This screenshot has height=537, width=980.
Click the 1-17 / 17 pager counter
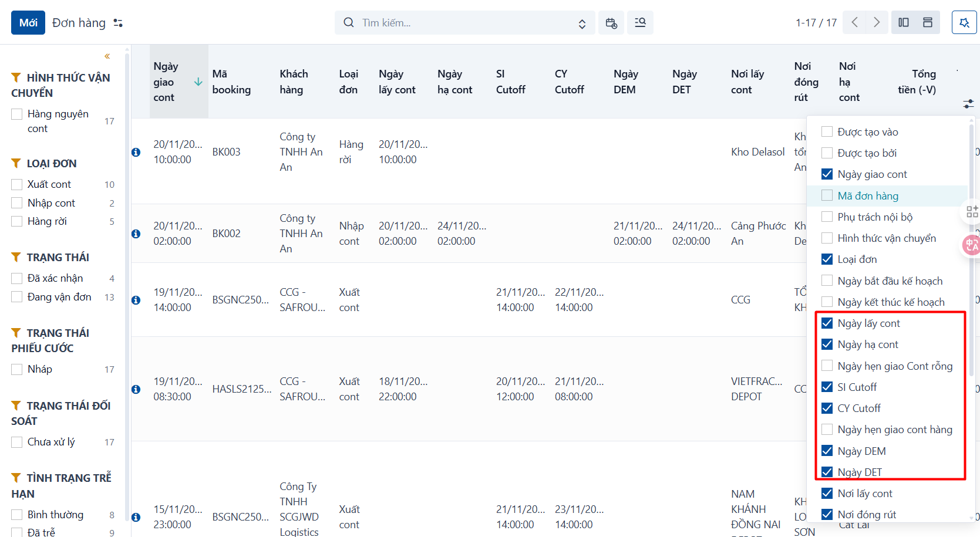click(816, 23)
